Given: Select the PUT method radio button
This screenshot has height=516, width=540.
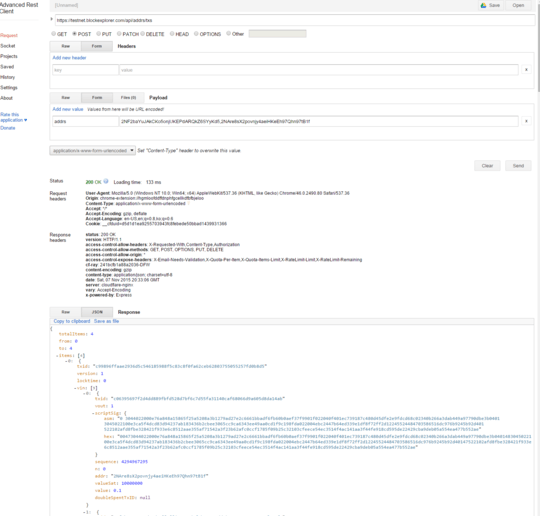Looking at the screenshot, I should coord(98,34).
